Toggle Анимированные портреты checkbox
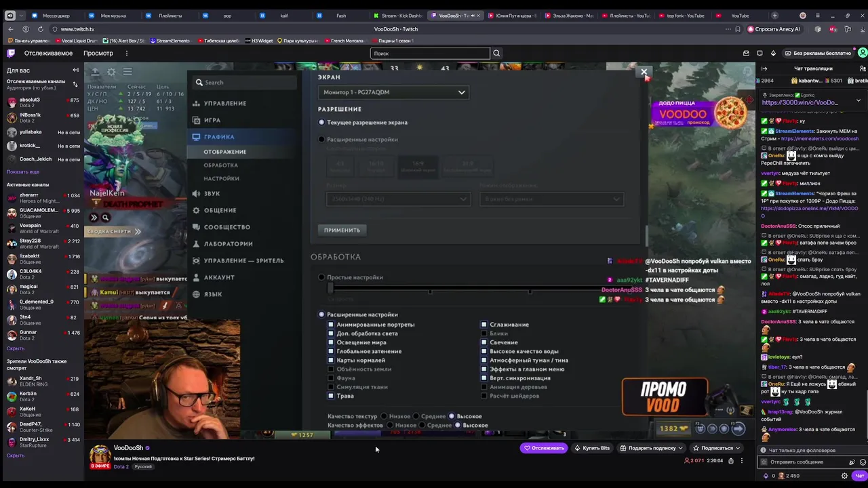This screenshot has height=488, width=868. (331, 325)
